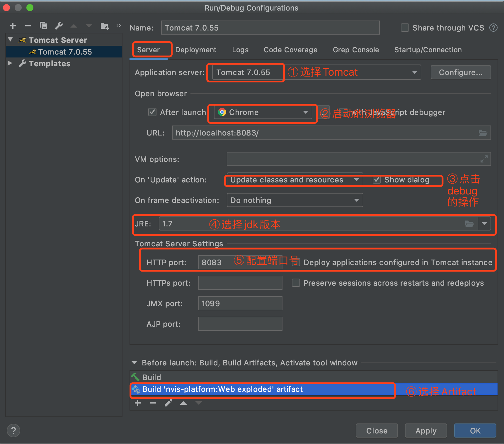This screenshot has width=504, height=444.
Task: Focus the Name input field
Action: [270, 28]
